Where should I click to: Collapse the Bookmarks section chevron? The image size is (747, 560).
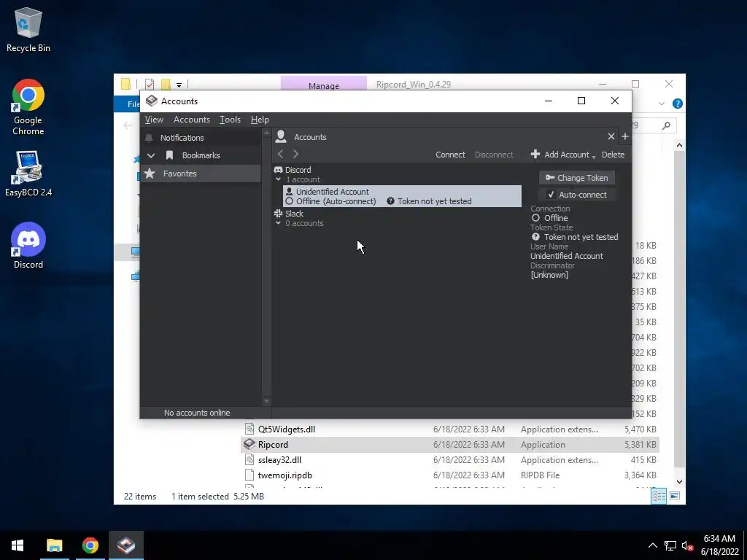(151, 155)
